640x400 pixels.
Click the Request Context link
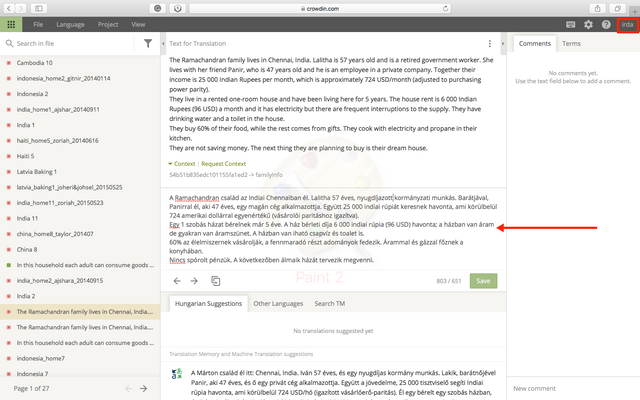click(x=224, y=164)
